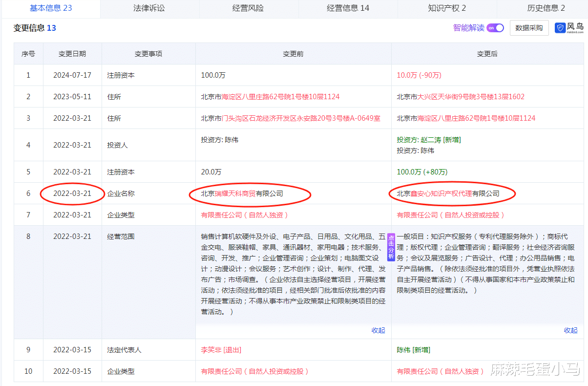Open the 知识产权 2 tab
The width and height of the screenshot is (588, 386).
[x=447, y=8]
